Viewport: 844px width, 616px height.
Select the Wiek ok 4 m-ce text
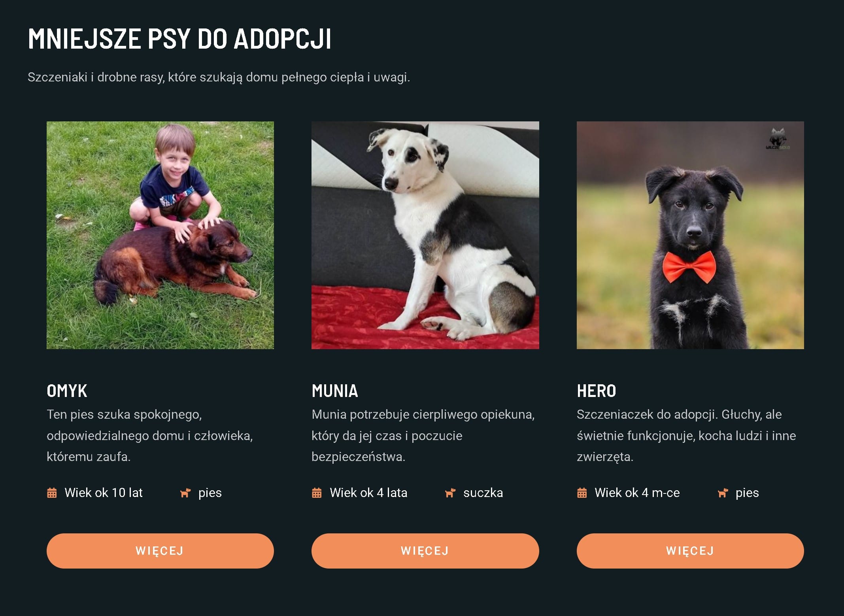coord(637,493)
